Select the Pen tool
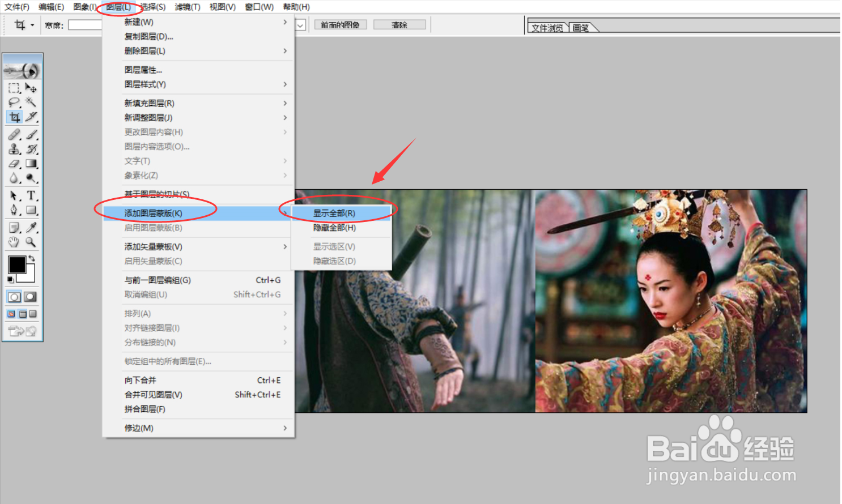 (x=14, y=210)
